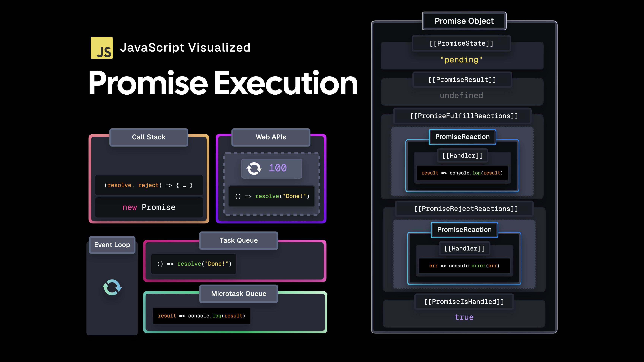Click the Promise Object header
This screenshot has width=644, height=362.
464,21
